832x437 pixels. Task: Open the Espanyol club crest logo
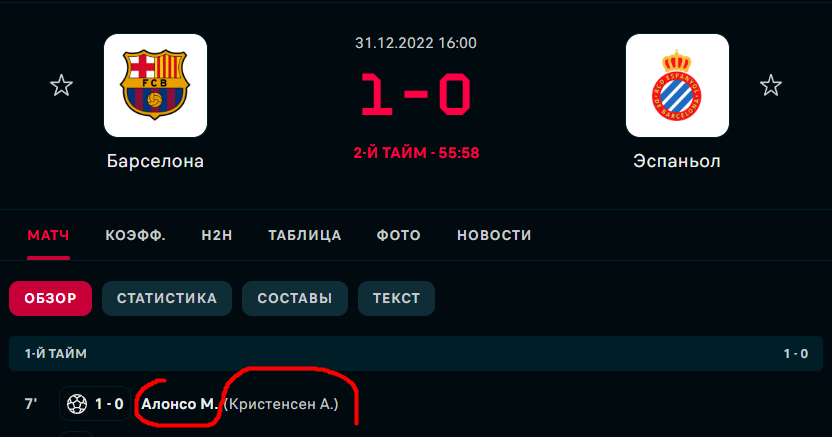click(x=677, y=85)
